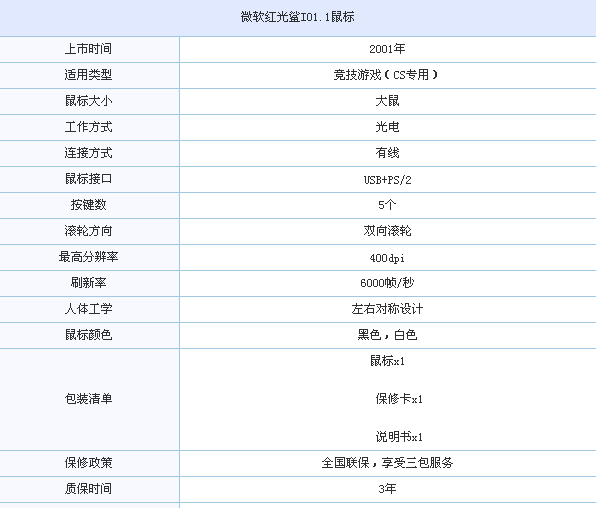This screenshot has height=508, width=596.
Task: Click 竞技游戏（CS专用） value text
Action: coord(385,75)
